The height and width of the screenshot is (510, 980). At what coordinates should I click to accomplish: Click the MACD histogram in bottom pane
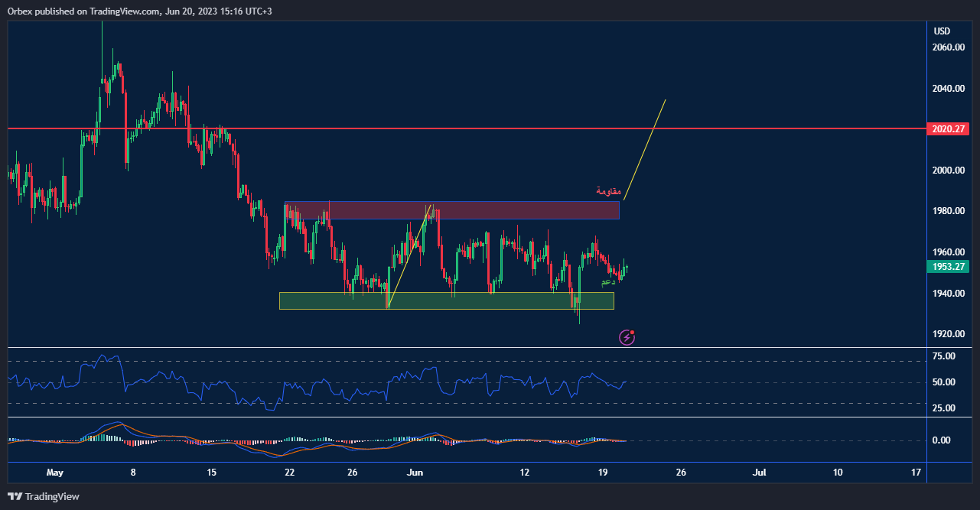[x=107, y=437]
